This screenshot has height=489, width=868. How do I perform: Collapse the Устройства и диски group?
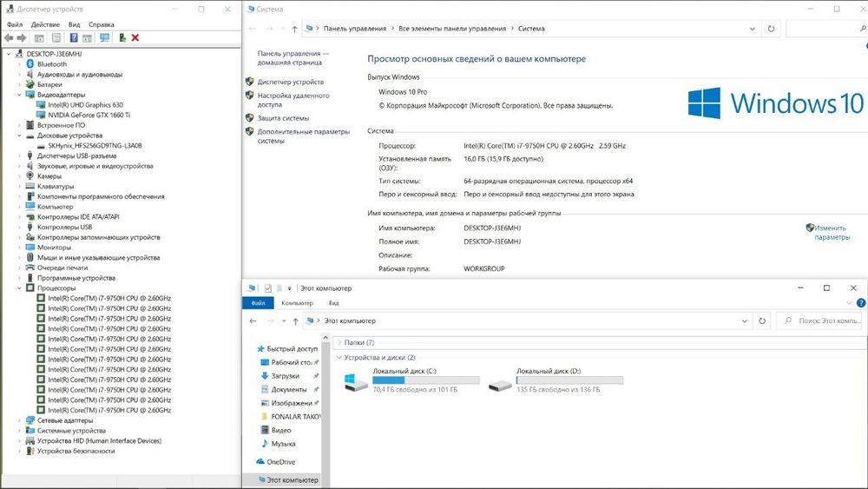(x=339, y=358)
